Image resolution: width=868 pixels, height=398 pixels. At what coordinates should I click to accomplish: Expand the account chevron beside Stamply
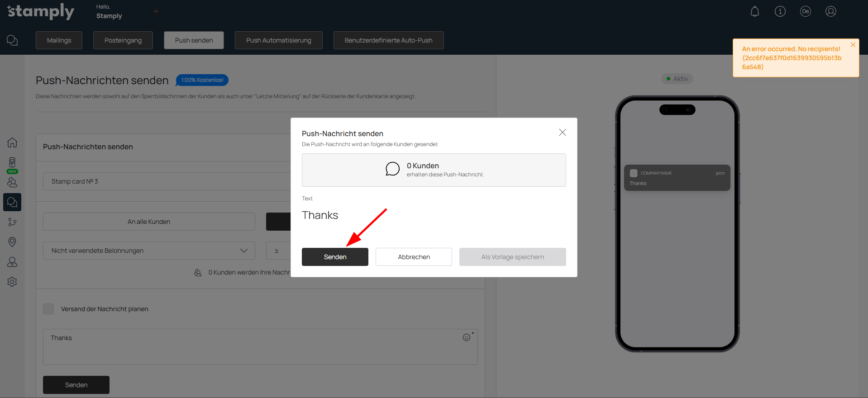[x=156, y=11]
